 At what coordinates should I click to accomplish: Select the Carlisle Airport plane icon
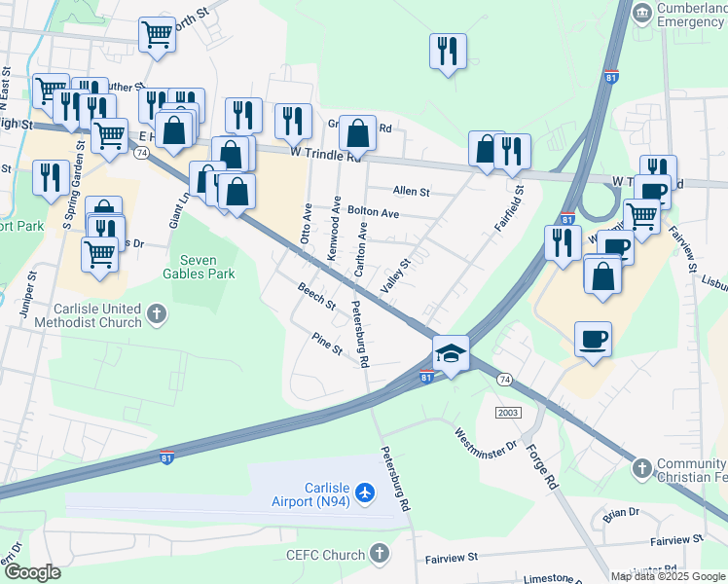pyautogui.click(x=365, y=493)
